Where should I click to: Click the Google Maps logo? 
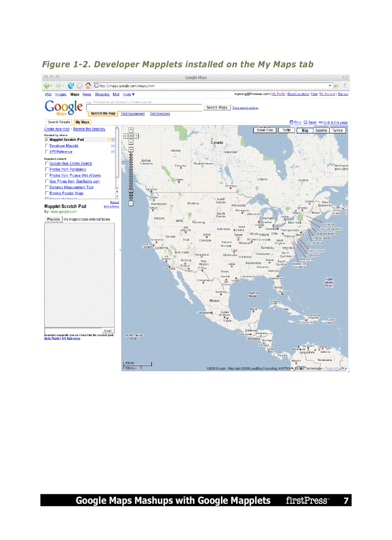click(x=61, y=107)
